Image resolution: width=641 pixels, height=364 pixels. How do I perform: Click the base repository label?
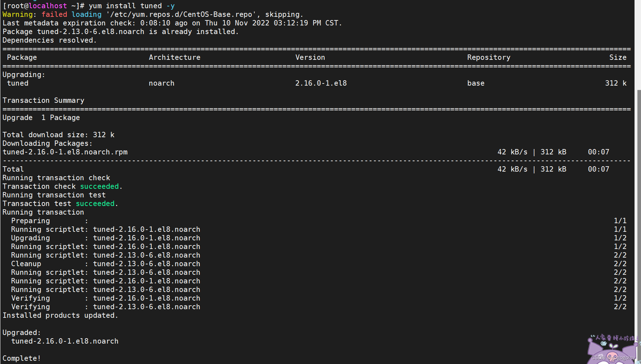(x=476, y=83)
